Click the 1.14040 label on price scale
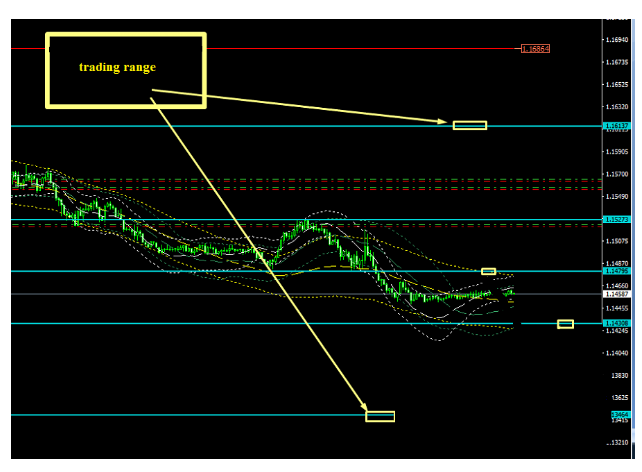The image size is (642, 472). [618, 353]
